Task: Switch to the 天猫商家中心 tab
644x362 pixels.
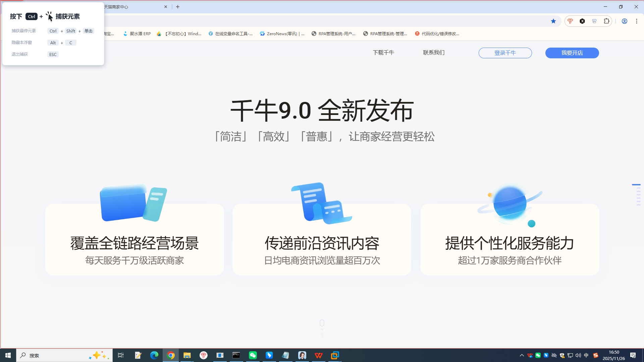Action: pos(134,7)
